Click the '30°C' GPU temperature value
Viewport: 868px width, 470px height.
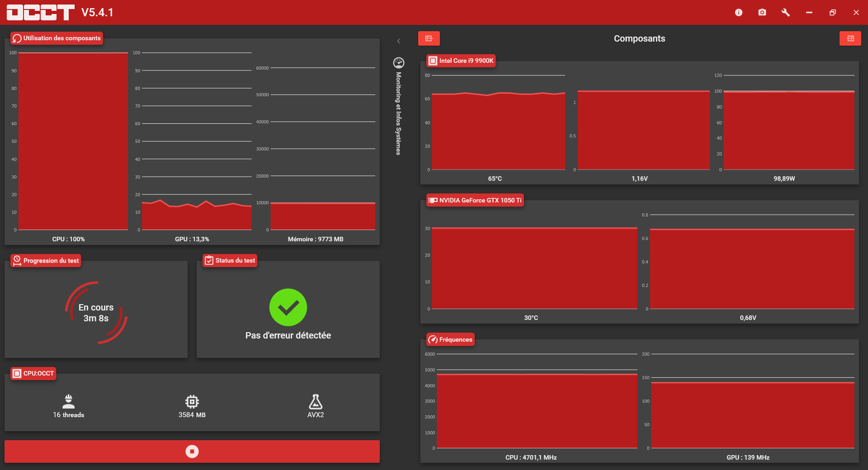point(531,318)
